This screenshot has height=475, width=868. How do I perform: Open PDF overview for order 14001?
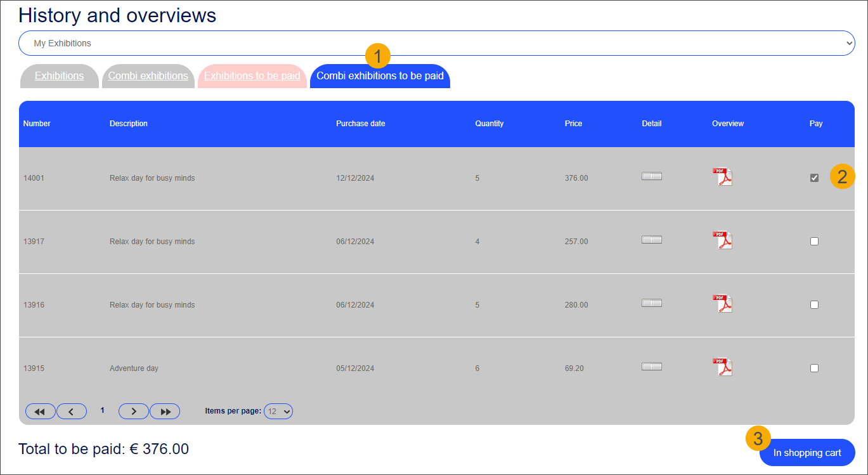click(722, 177)
